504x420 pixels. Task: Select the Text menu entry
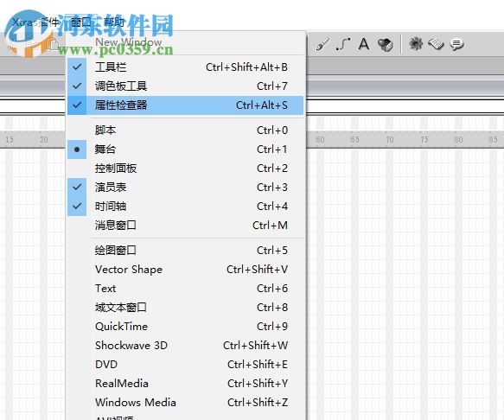(186, 288)
